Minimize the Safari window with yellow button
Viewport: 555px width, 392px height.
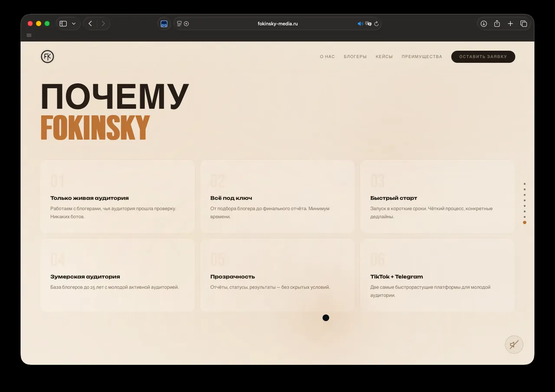[39, 24]
